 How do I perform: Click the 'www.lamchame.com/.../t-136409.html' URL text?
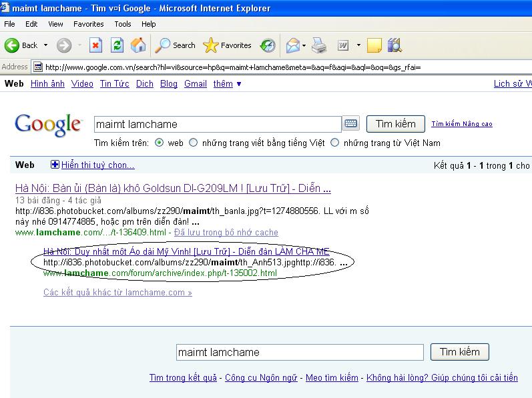pos(91,233)
